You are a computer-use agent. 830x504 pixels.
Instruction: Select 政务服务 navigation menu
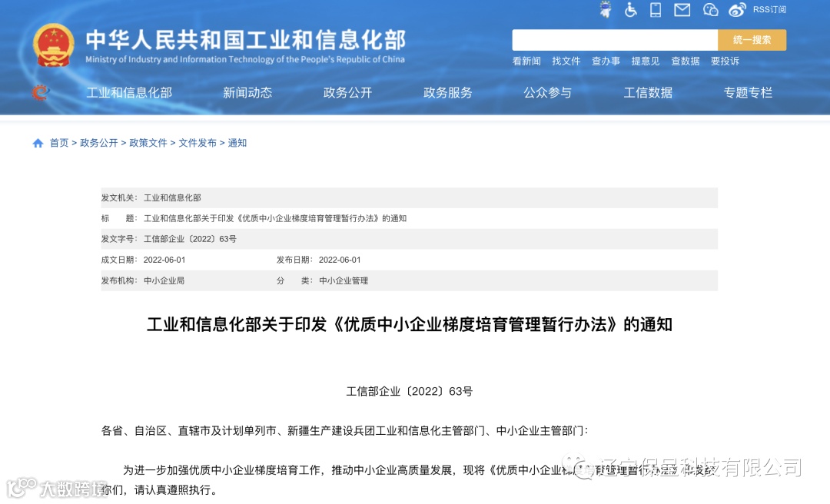(x=447, y=93)
